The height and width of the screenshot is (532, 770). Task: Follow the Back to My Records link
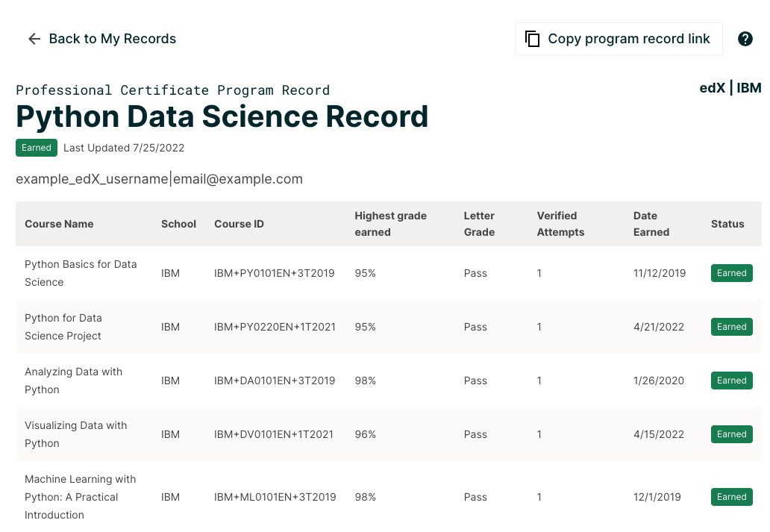click(x=112, y=39)
